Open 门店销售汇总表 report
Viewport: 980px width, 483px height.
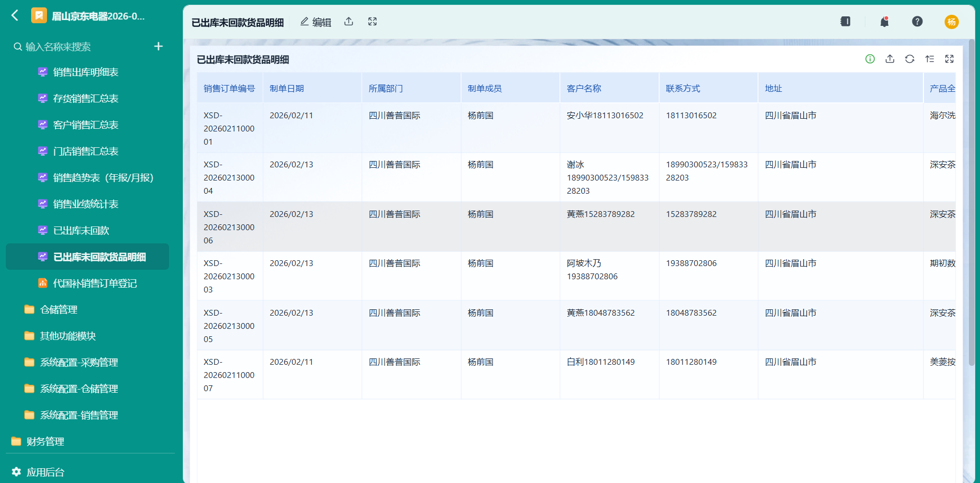click(x=87, y=151)
